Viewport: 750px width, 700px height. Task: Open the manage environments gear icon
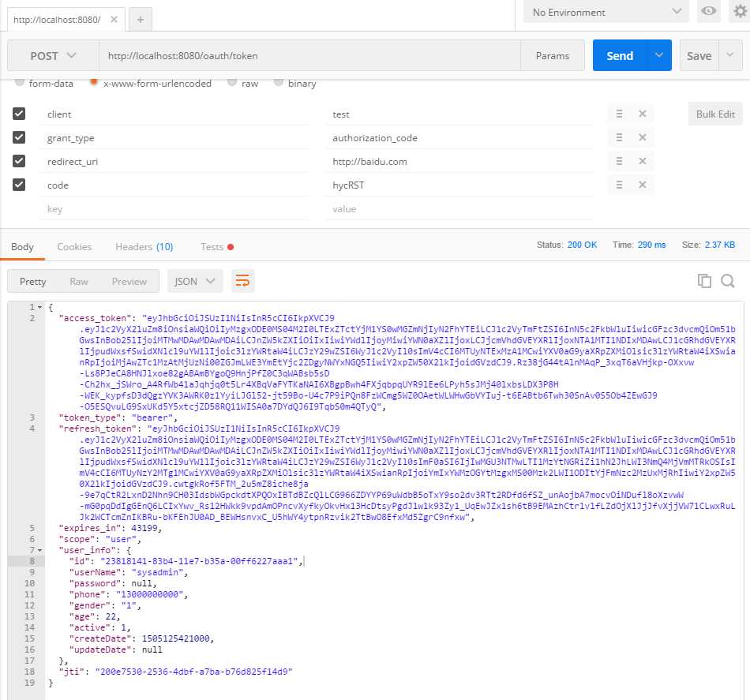[740, 11]
